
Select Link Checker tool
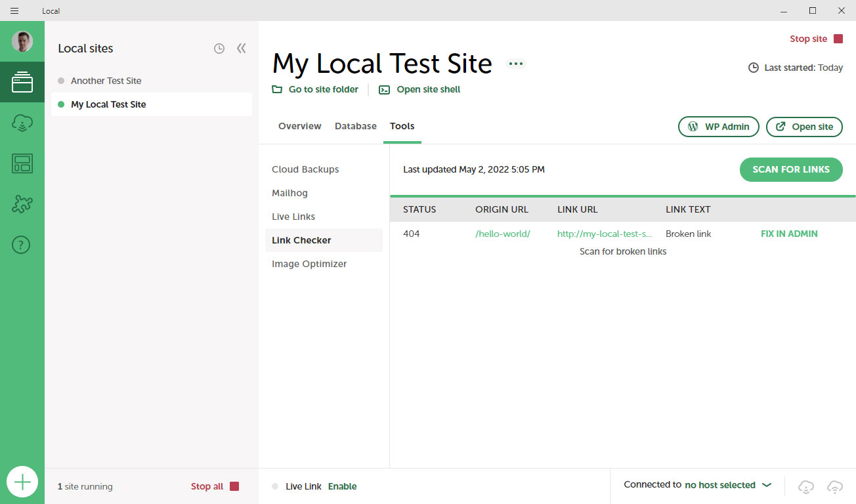pos(324,240)
